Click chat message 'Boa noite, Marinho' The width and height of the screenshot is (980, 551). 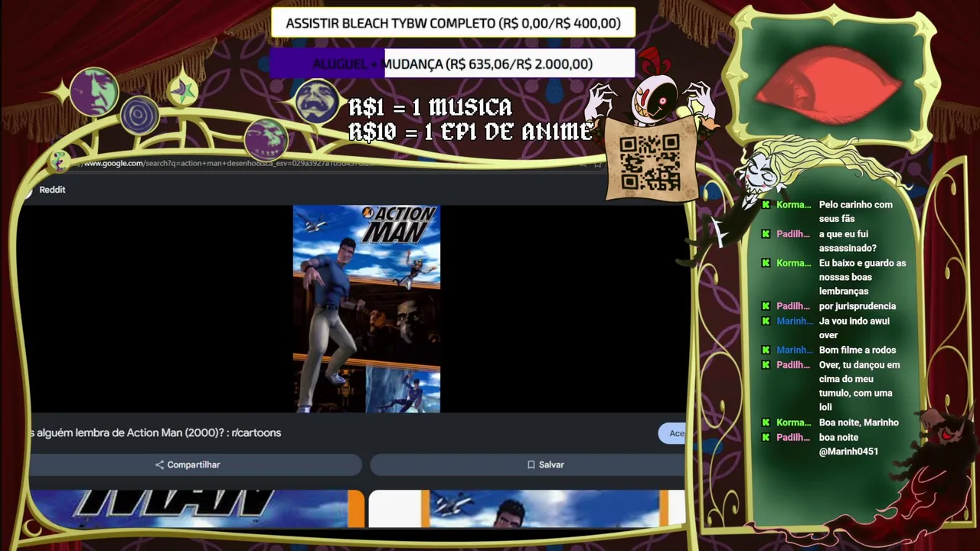click(859, 422)
